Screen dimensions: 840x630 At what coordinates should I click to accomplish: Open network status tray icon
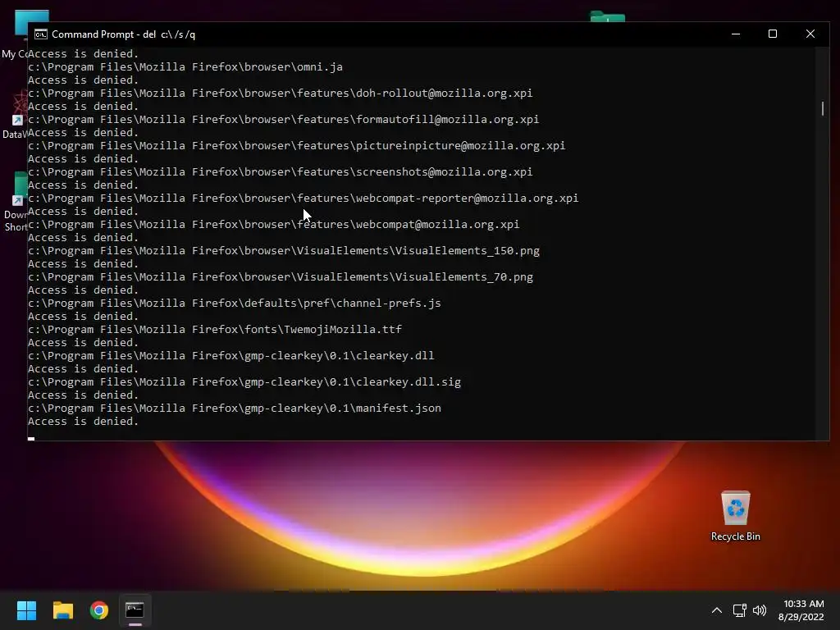pyautogui.click(x=739, y=610)
